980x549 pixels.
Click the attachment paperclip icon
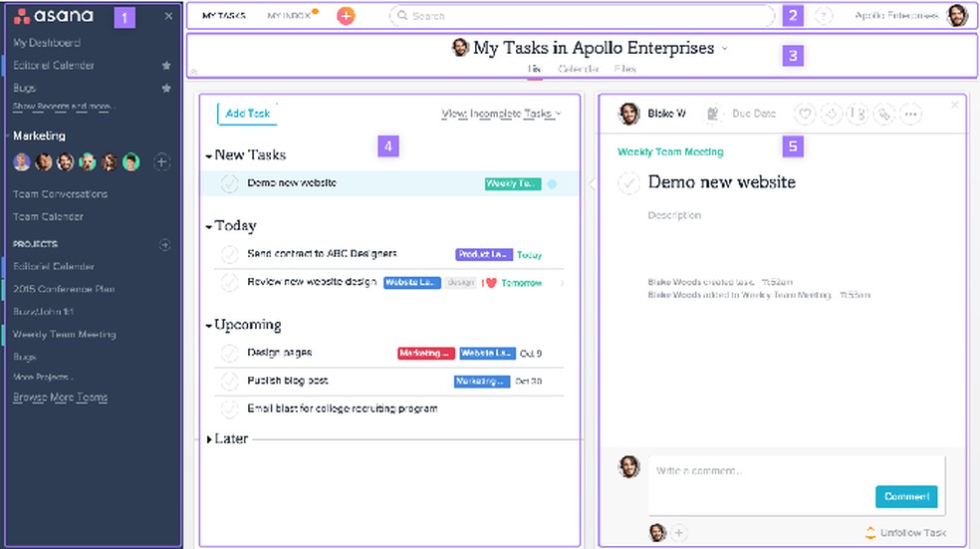(883, 114)
